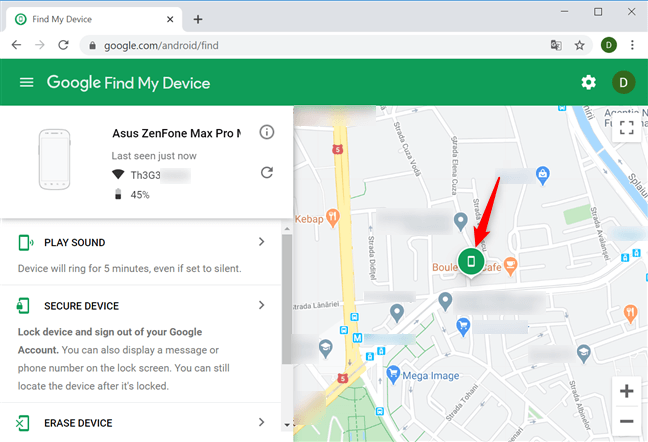Open a new browser tab
The height and width of the screenshot is (442, 648).
coord(198,19)
